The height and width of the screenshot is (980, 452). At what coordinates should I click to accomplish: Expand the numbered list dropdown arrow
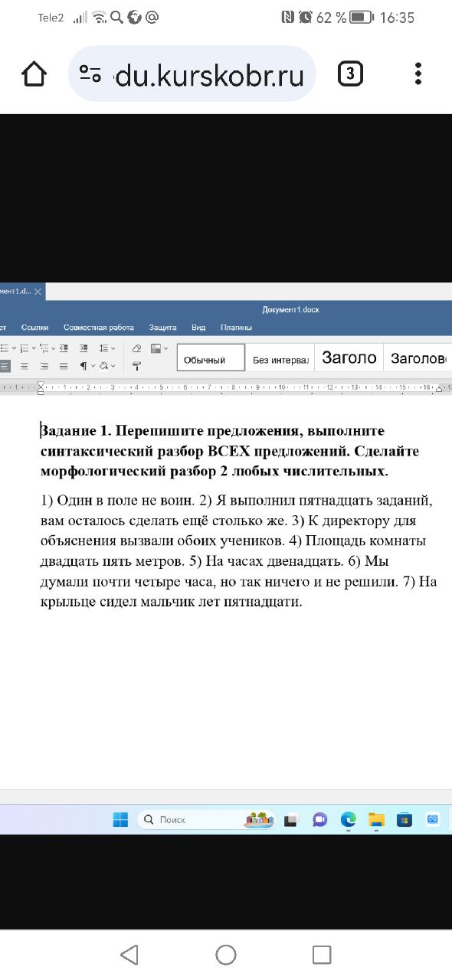[34, 349]
